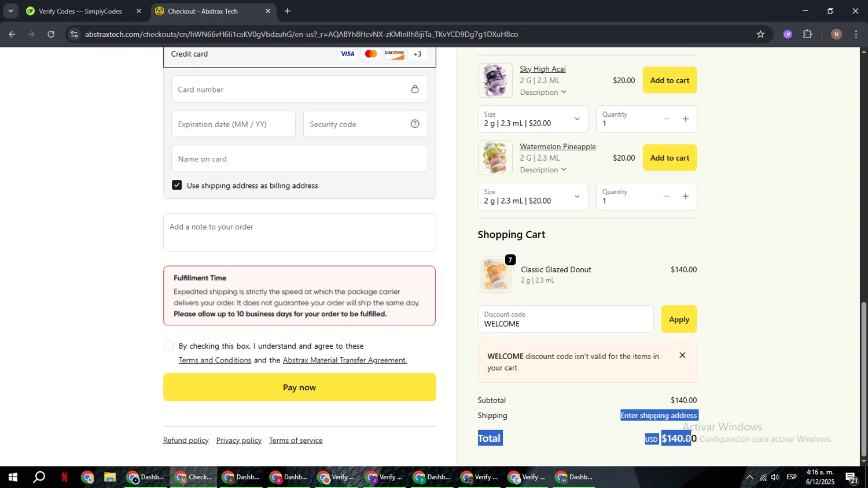Add Sky High Acai to cart

click(x=670, y=80)
